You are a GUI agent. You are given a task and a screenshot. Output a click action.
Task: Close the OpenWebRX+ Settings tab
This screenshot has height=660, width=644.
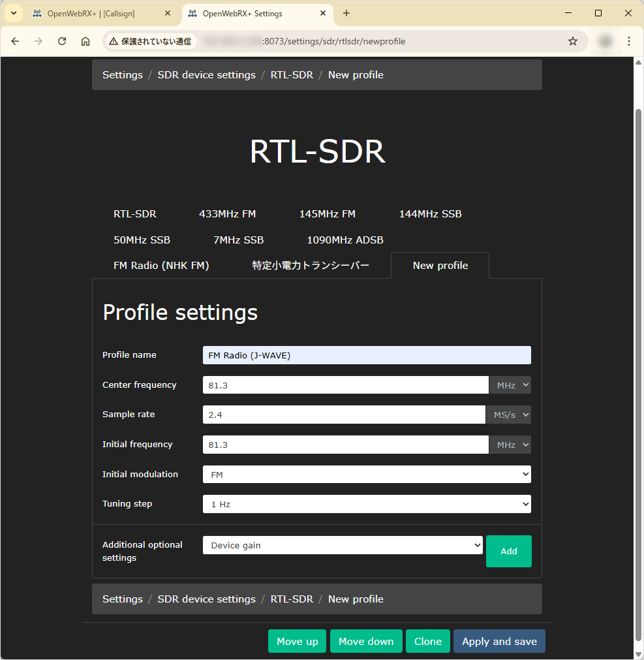pyautogui.click(x=322, y=13)
